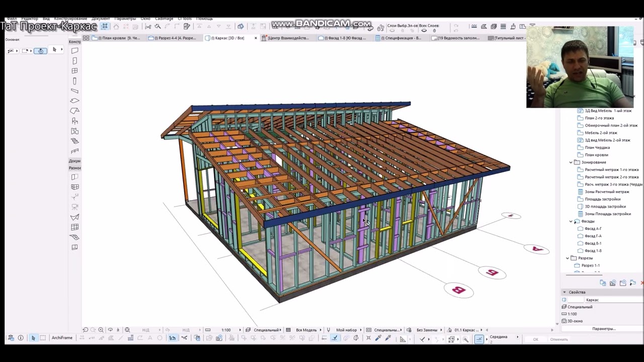Toggle the checked snap icon in bottom toolbar
This screenshot has width=644, height=362.
click(x=335, y=338)
